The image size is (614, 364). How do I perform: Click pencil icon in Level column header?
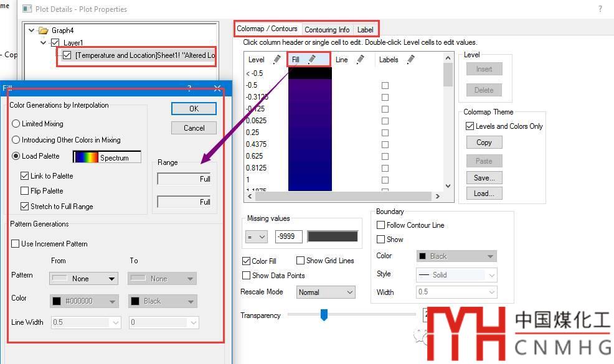coord(276,60)
